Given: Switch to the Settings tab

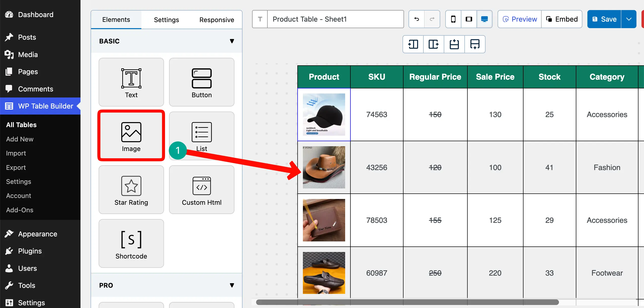Looking at the screenshot, I should [166, 20].
